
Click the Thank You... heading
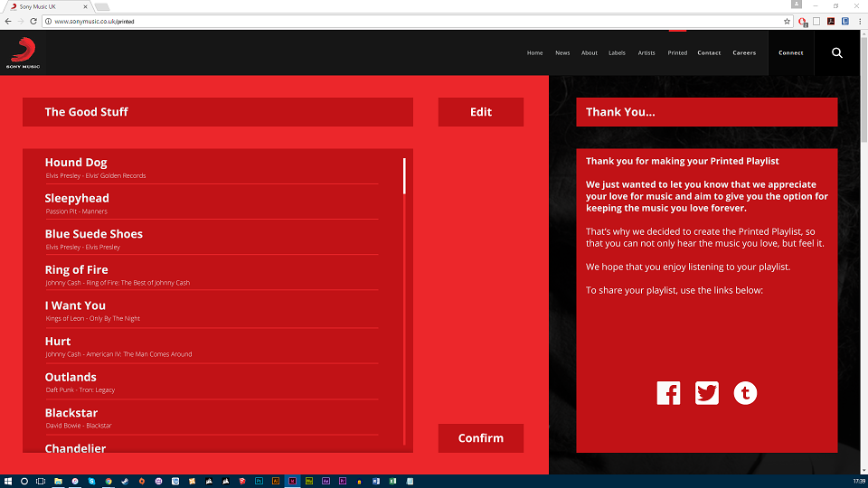[x=620, y=112]
